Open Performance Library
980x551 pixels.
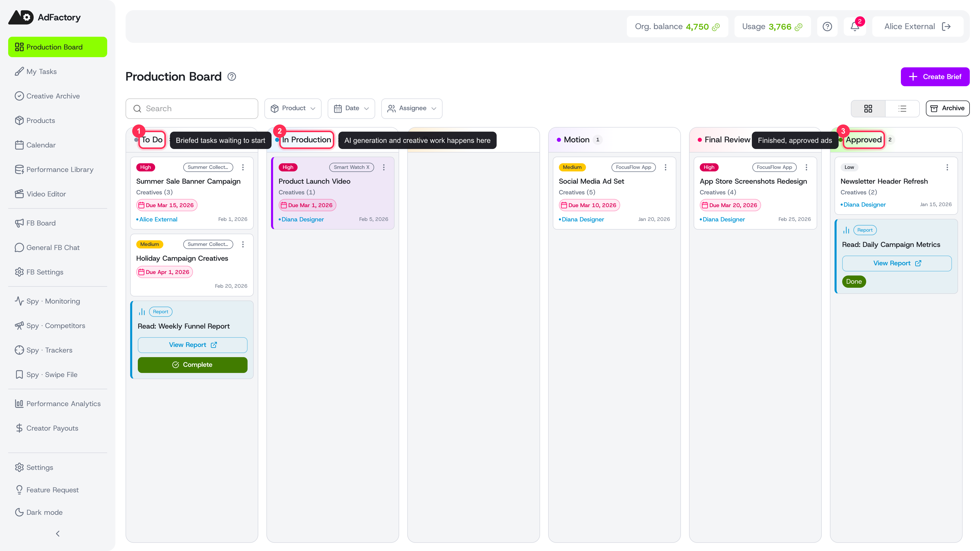[58, 170]
